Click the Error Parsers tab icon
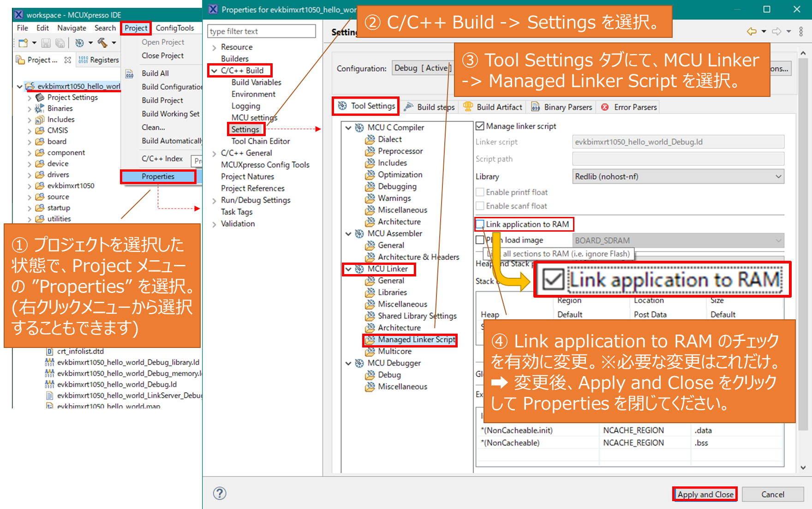 pos(605,107)
